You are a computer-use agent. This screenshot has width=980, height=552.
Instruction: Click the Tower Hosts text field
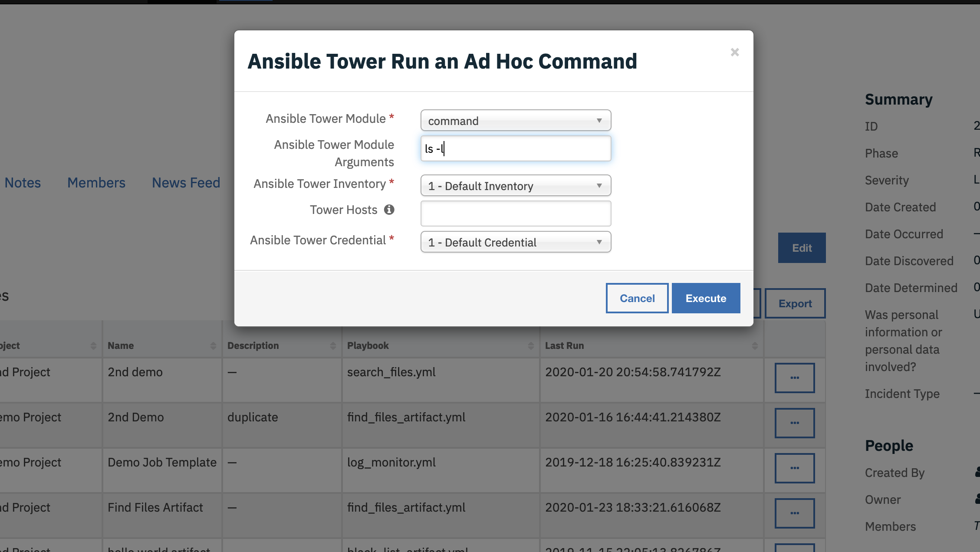tap(516, 214)
